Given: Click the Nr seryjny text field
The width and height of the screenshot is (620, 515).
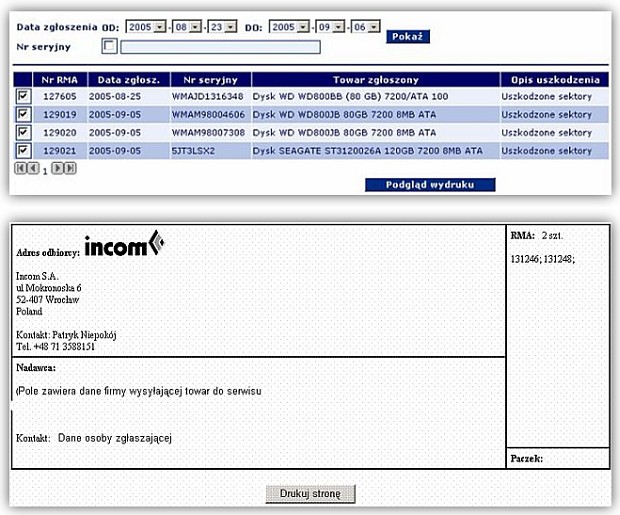Looking at the screenshot, I should pos(220,47).
